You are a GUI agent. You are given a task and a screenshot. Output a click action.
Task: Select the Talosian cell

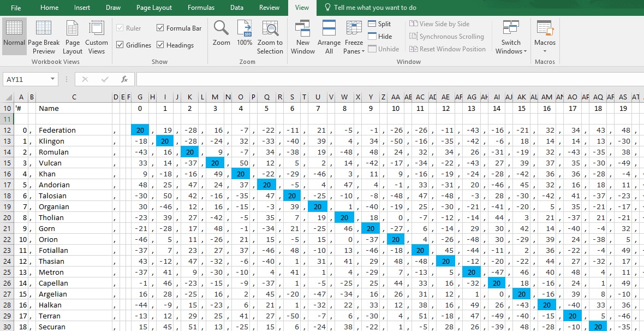coord(74,196)
